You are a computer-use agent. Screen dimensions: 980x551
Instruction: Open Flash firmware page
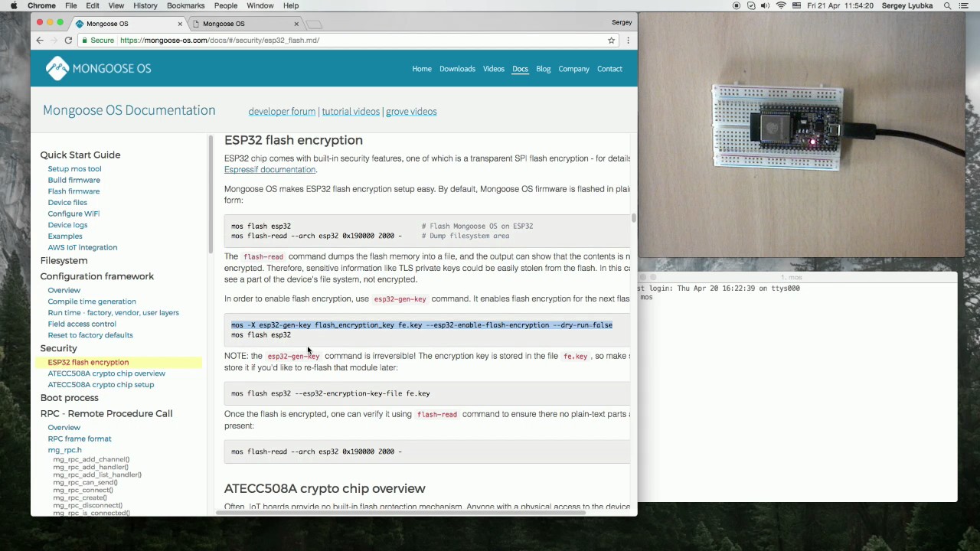[x=73, y=191]
